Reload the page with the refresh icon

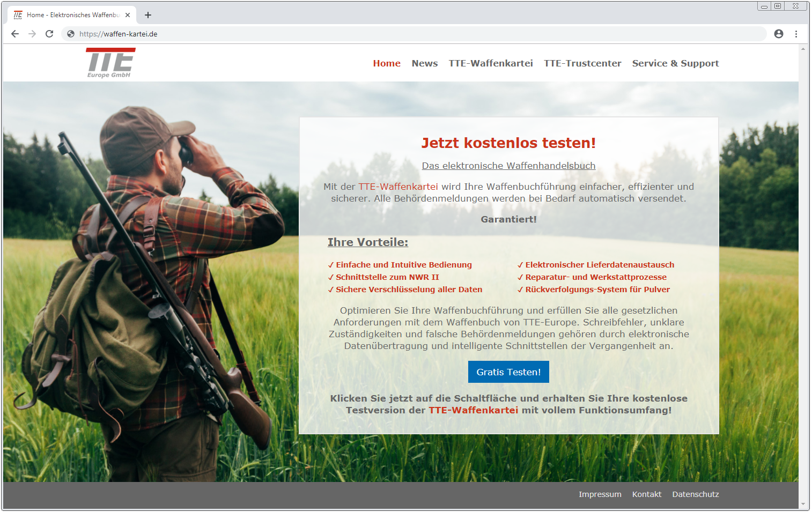49,34
